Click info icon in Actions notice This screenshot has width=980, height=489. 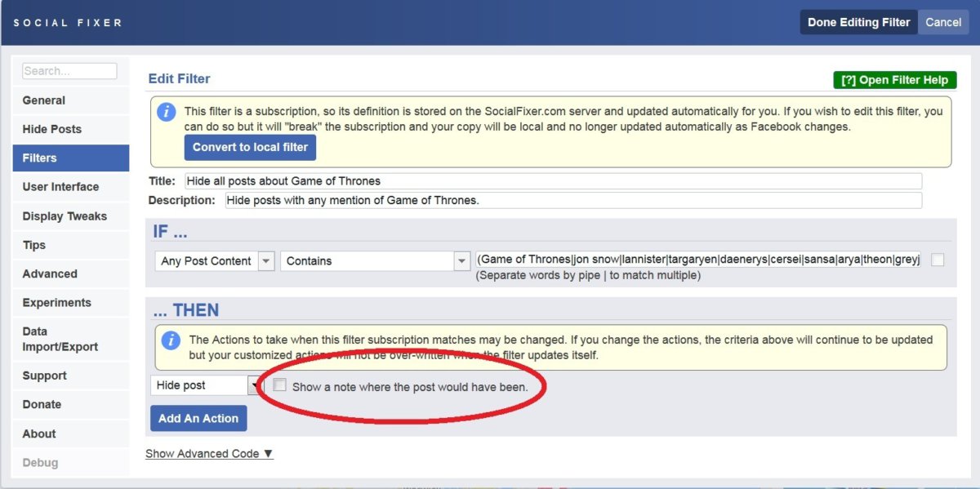point(171,340)
